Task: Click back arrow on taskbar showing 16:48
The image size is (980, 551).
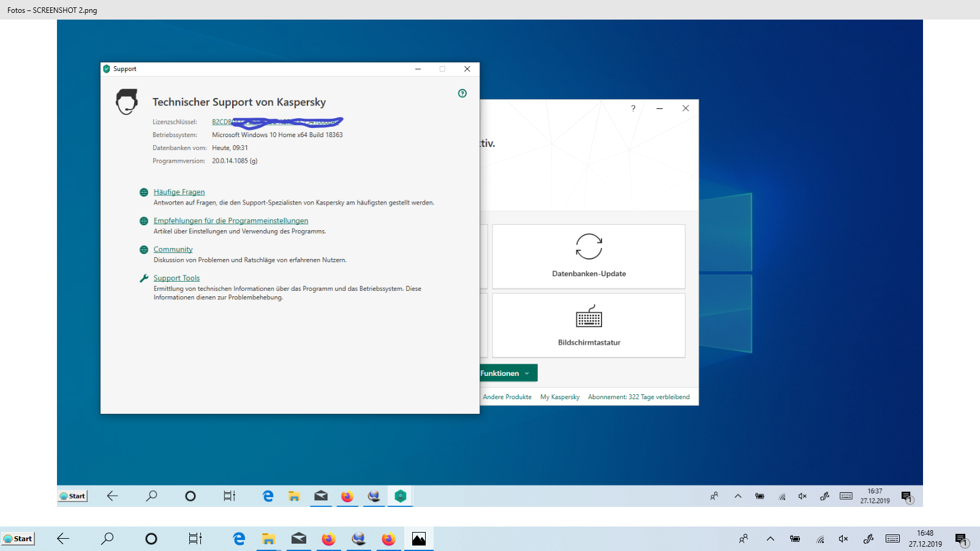Action: click(63, 539)
